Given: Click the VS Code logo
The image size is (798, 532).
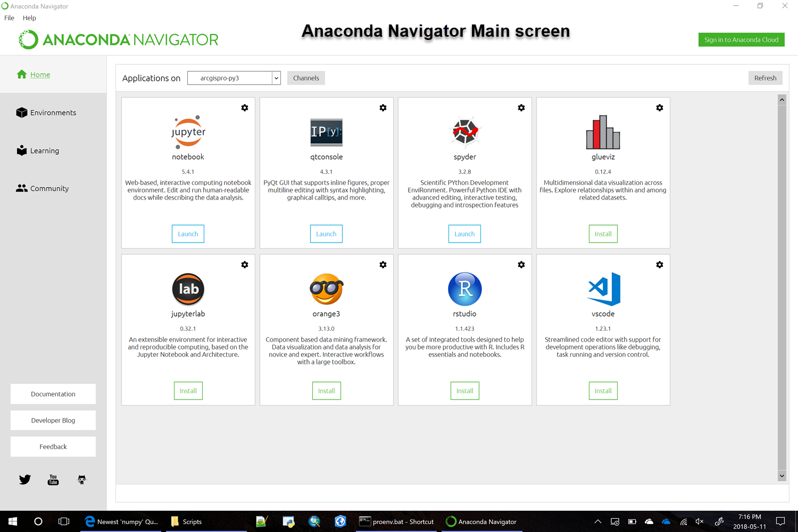Looking at the screenshot, I should [x=604, y=289].
